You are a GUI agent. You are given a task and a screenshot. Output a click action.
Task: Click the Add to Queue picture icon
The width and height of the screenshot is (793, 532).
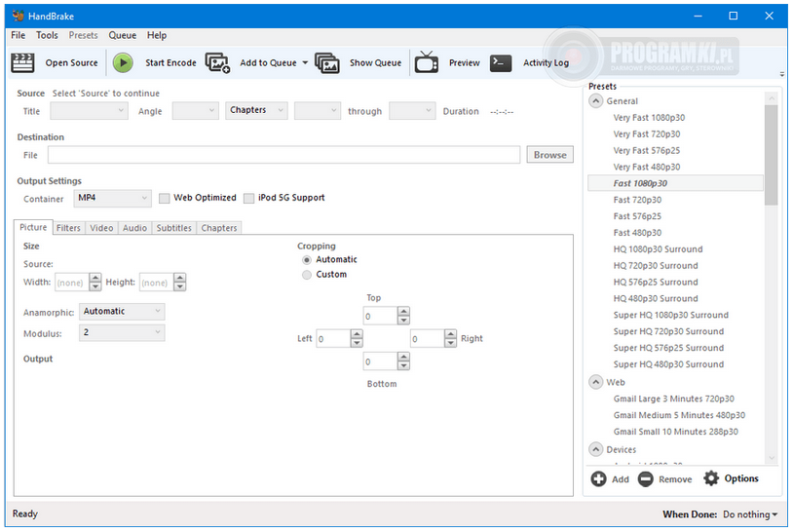(x=217, y=62)
